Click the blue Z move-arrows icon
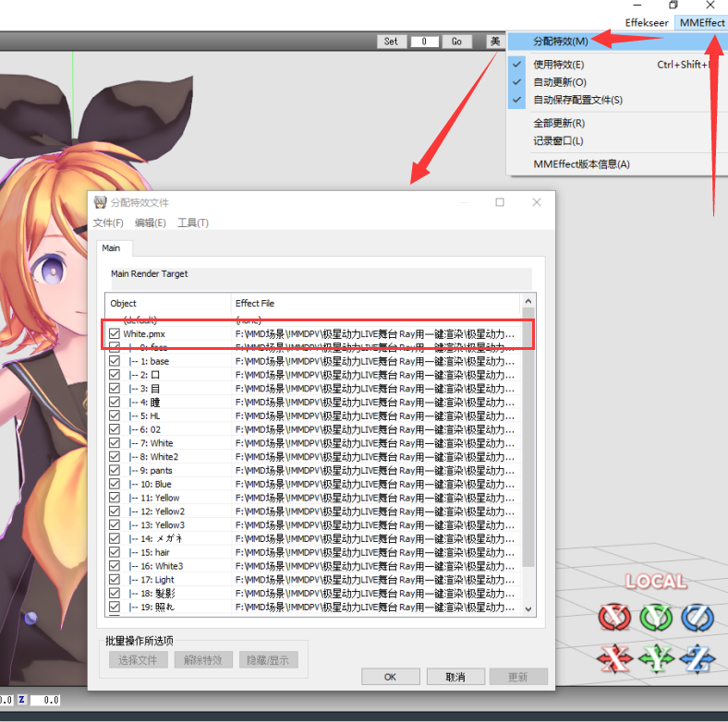Image resolution: width=728 pixels, height=722 pixels. 698,658
